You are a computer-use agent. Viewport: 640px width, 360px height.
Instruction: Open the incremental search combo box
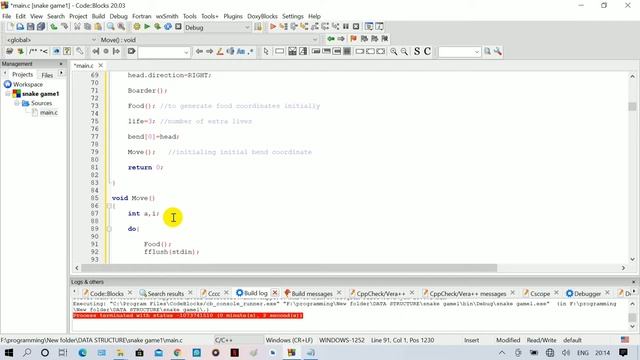tap(164, 52)
